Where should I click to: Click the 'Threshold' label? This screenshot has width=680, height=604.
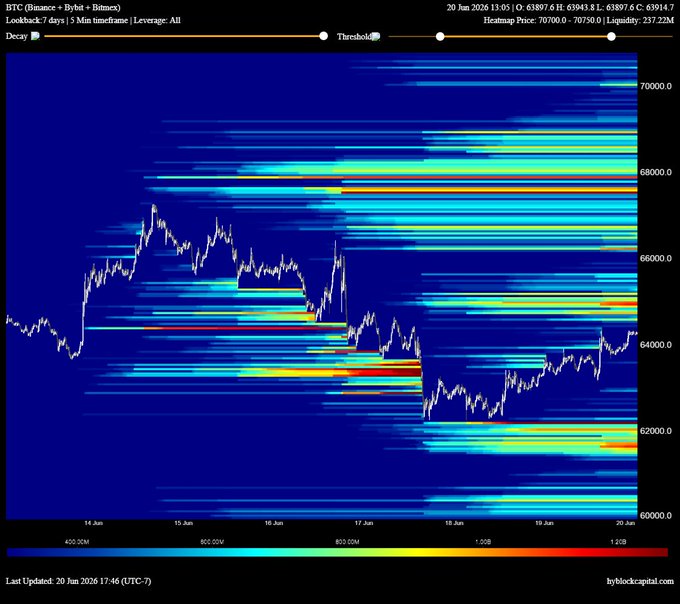[354, 36]
